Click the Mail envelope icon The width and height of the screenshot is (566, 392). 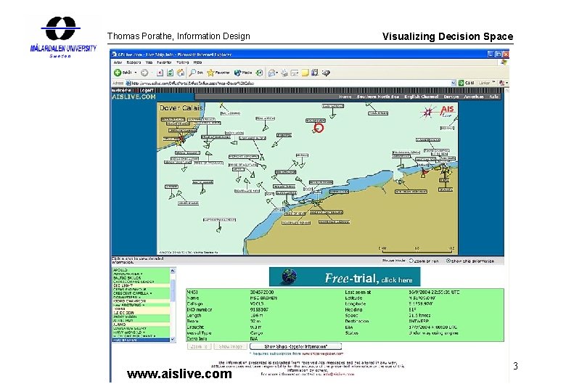point(271,73)
